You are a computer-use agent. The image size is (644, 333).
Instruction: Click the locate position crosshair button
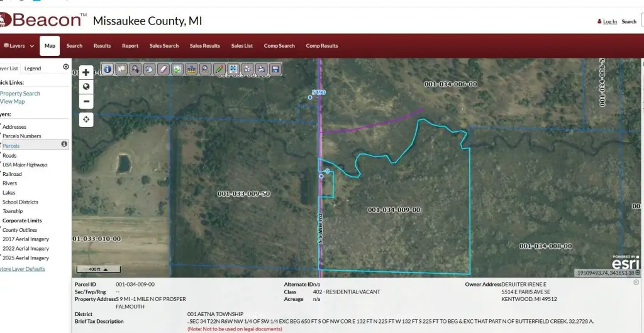(x=86, y=119)
